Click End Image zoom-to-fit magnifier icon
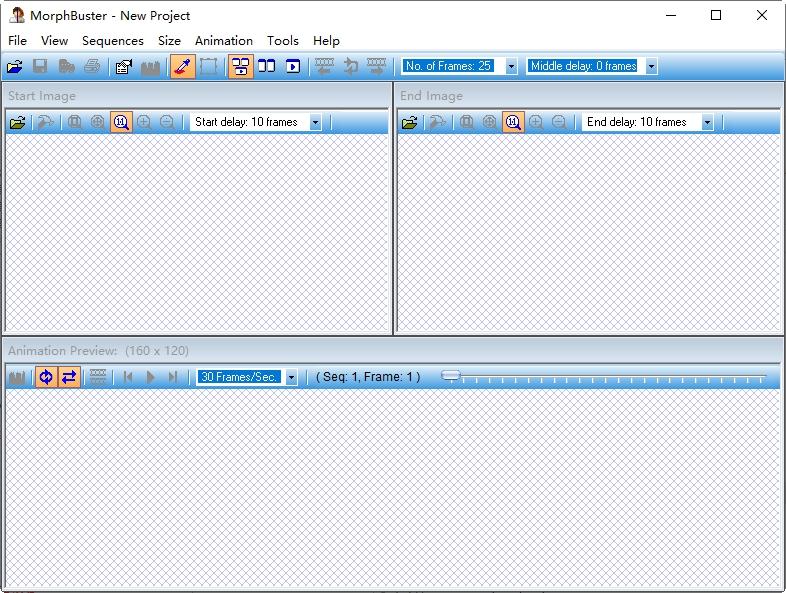This screenshot has height=593, width=786. coord(490,122)
